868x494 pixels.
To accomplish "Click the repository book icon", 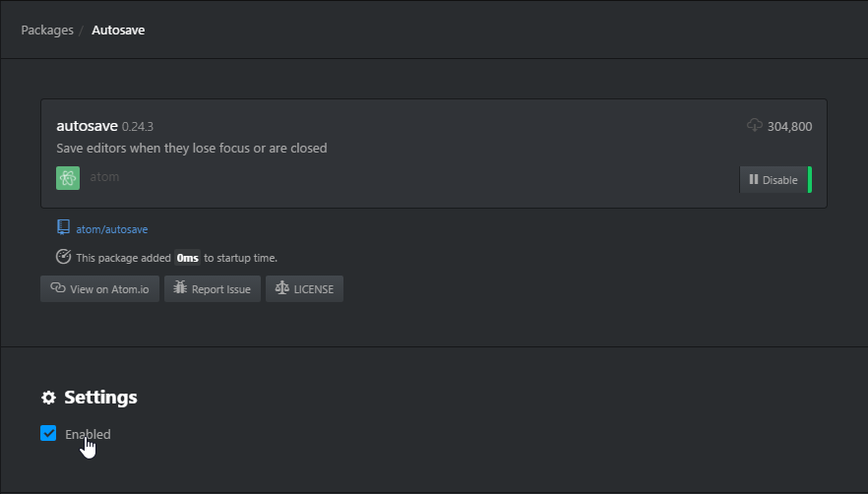I will (x=63, y=227).
